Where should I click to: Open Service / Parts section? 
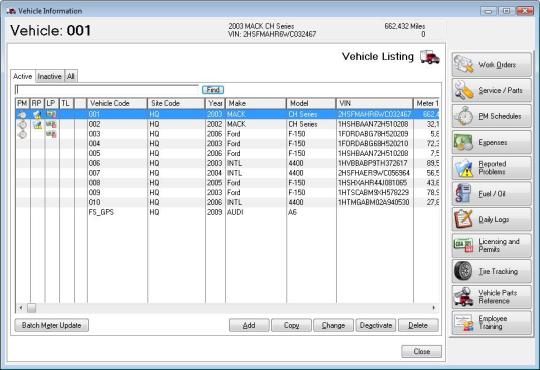(x=491, y=90)
